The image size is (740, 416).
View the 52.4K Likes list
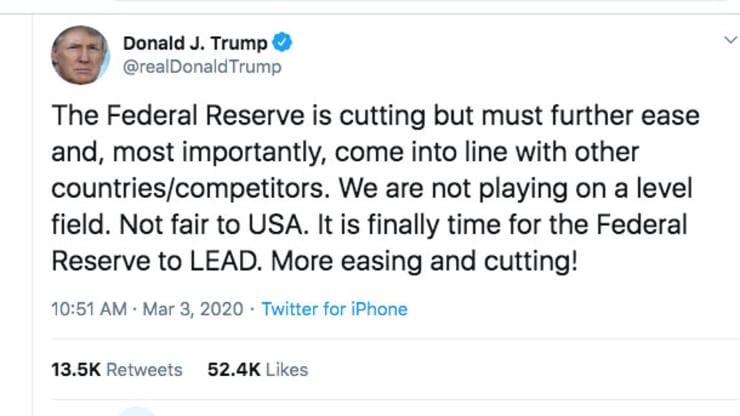[x=257, y=369]
